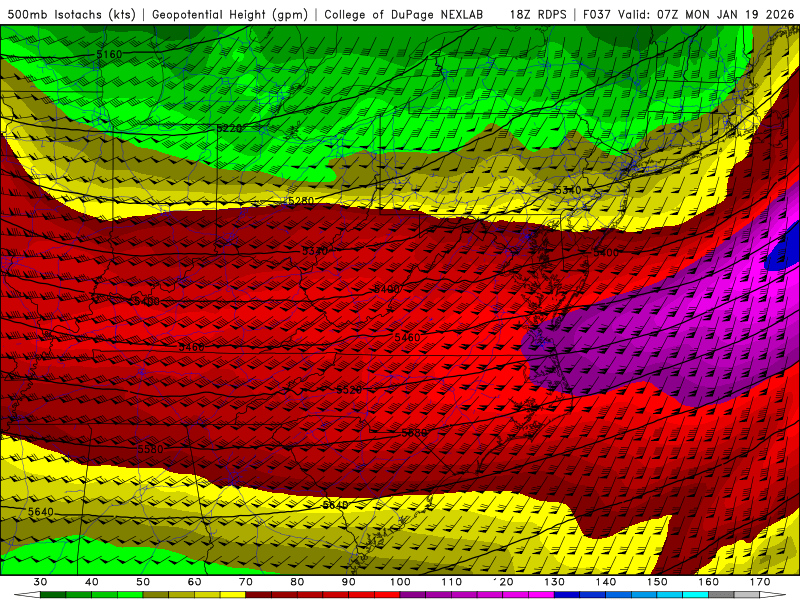
Task: Click the 50 tick label on the color scale
Action: (143, 582)
